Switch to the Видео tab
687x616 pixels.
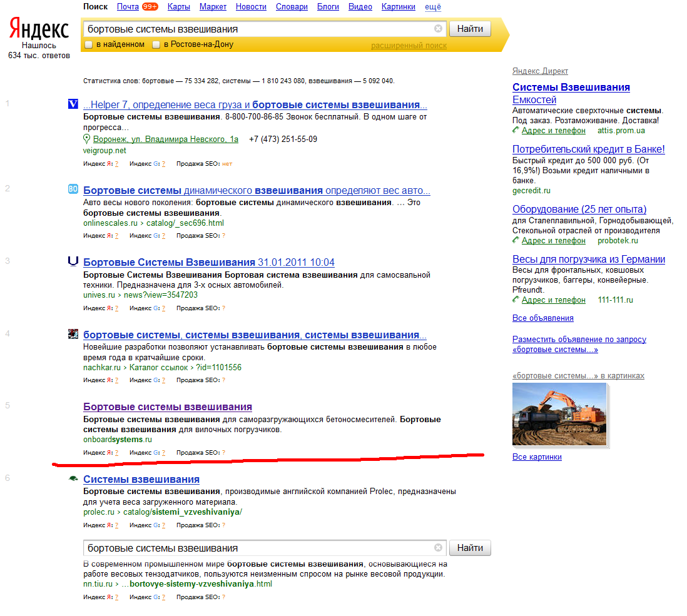coord(360,7)
